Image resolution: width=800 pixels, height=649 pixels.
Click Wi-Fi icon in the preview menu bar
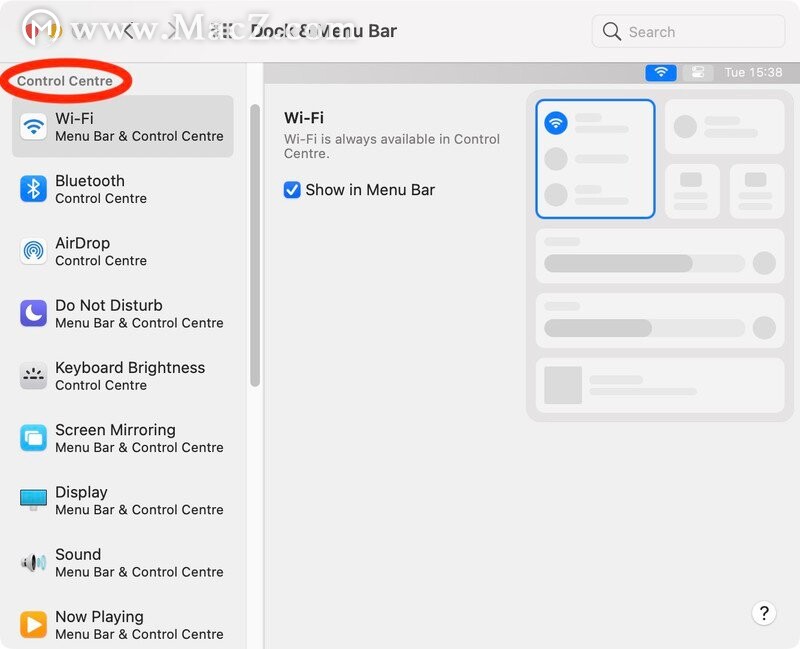click(x=661, y=72)
